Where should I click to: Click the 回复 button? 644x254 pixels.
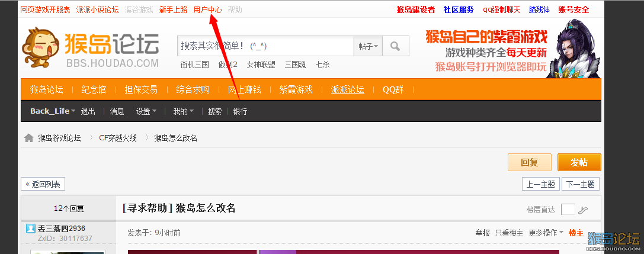tap(530, 162)
